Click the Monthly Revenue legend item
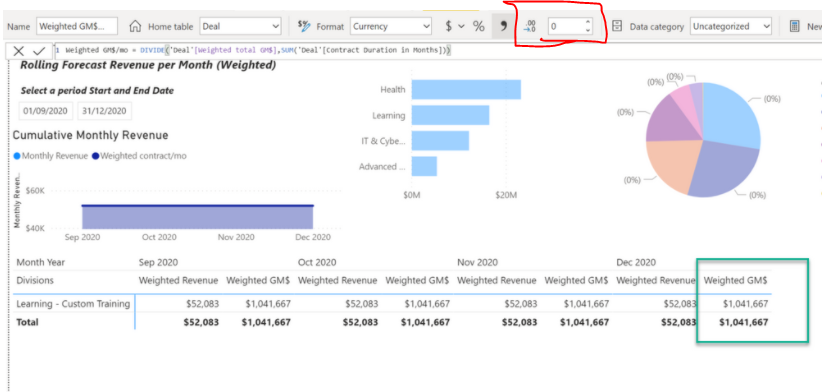 [x=51, y=156]
